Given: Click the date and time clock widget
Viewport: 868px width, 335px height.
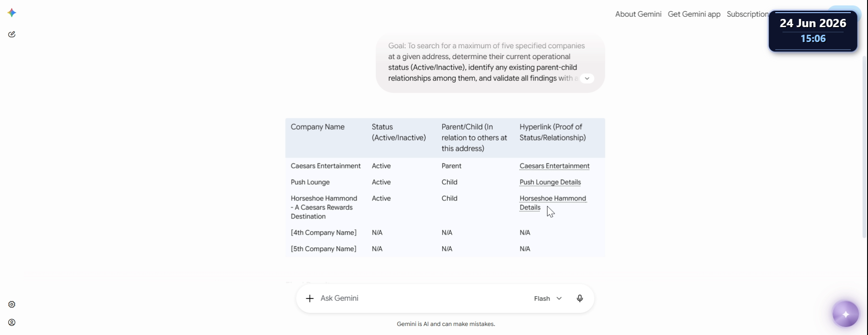Looking at the screenshot, I should coord(813,31).
